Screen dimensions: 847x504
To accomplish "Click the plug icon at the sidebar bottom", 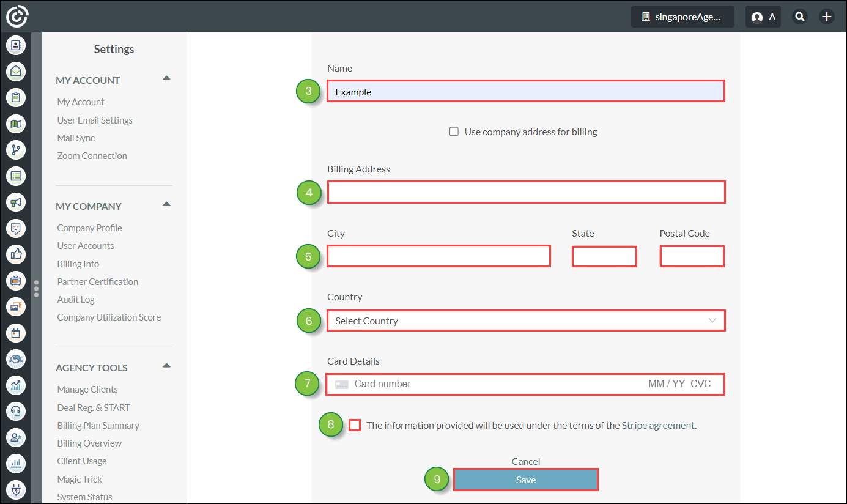I will pos(16,489).
